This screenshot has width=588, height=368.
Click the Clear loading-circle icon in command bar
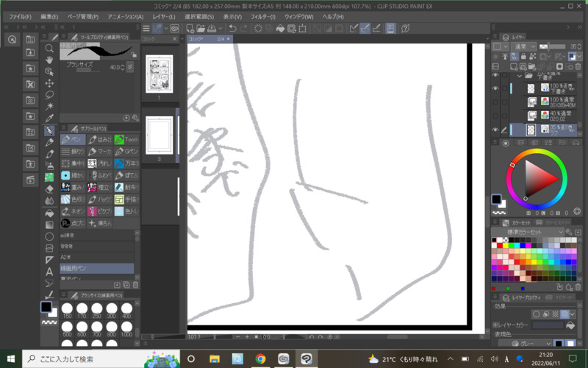pyautogui.click(x=259, y=29)
